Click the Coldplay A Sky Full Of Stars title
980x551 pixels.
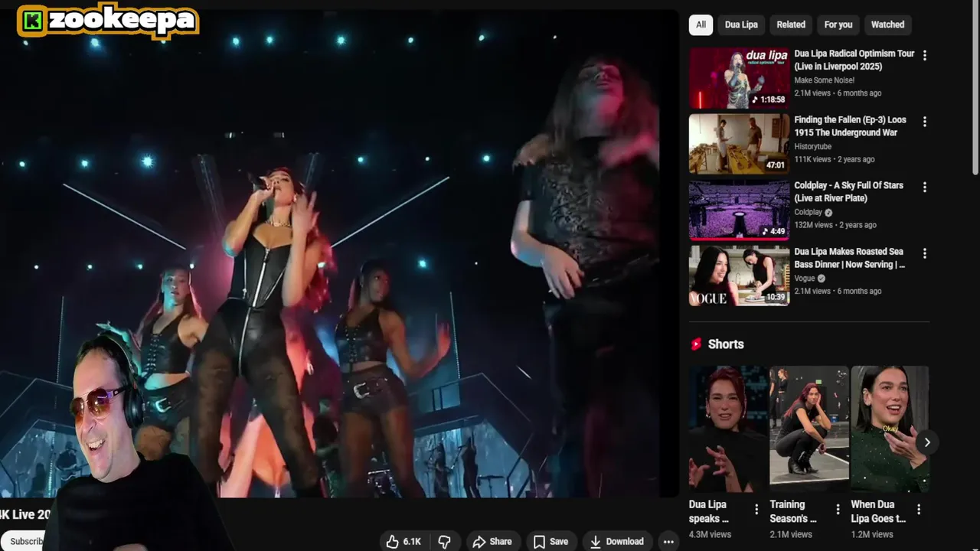pyautogui.click(x=848, y=191)
